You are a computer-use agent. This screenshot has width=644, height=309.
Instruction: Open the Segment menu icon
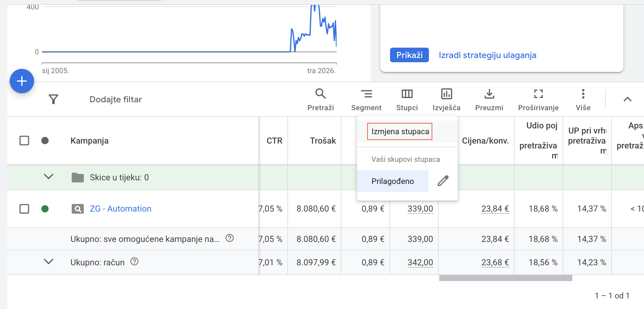pyautogui.click(x=366, y=94)
